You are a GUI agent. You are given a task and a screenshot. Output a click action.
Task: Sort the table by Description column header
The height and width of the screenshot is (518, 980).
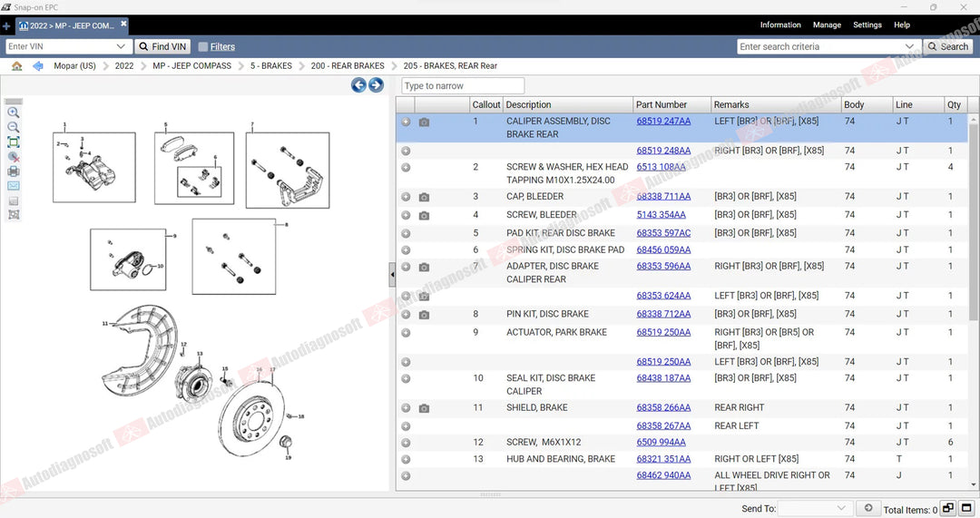[x=567, y=105]
